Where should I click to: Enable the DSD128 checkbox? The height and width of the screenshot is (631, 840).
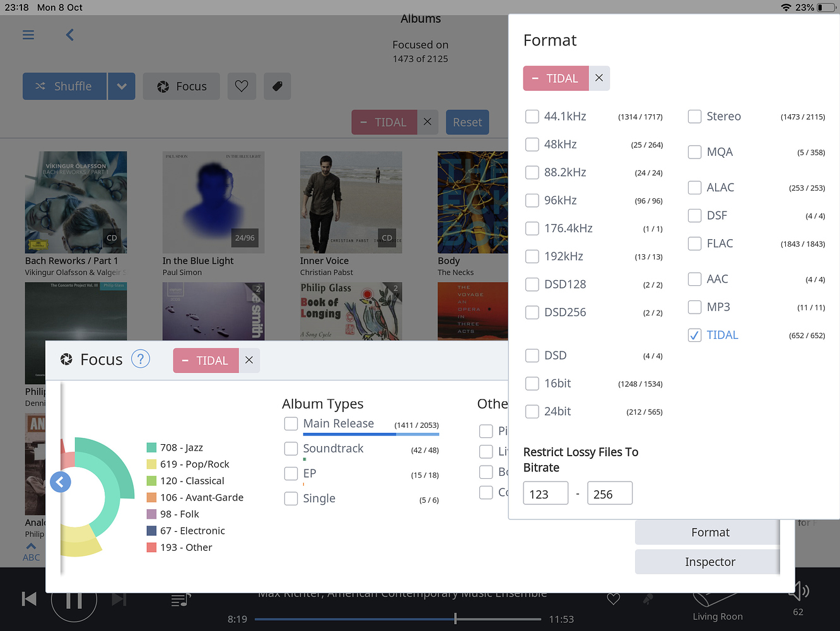(x=532, y=285)
